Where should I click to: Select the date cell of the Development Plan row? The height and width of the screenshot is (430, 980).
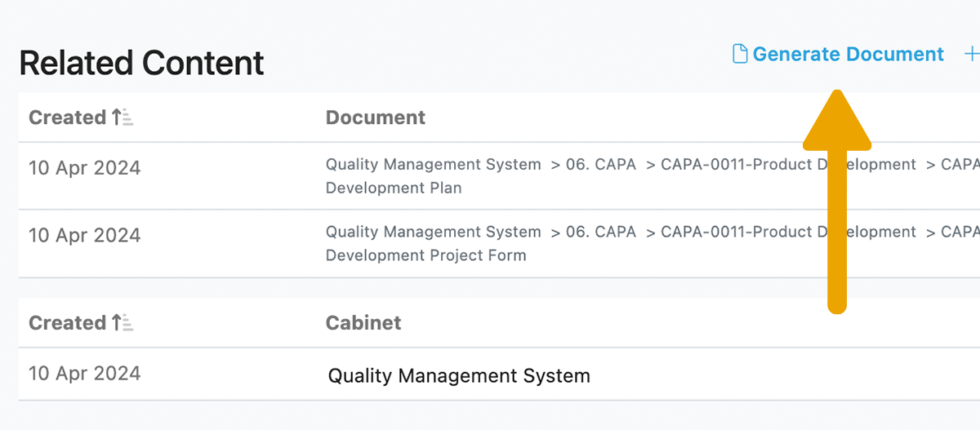tap(84, 168)
